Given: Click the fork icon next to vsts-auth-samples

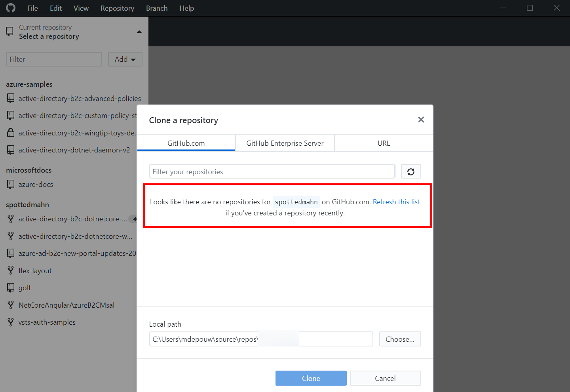Looking at the screenshot, I should pos(11,322).
